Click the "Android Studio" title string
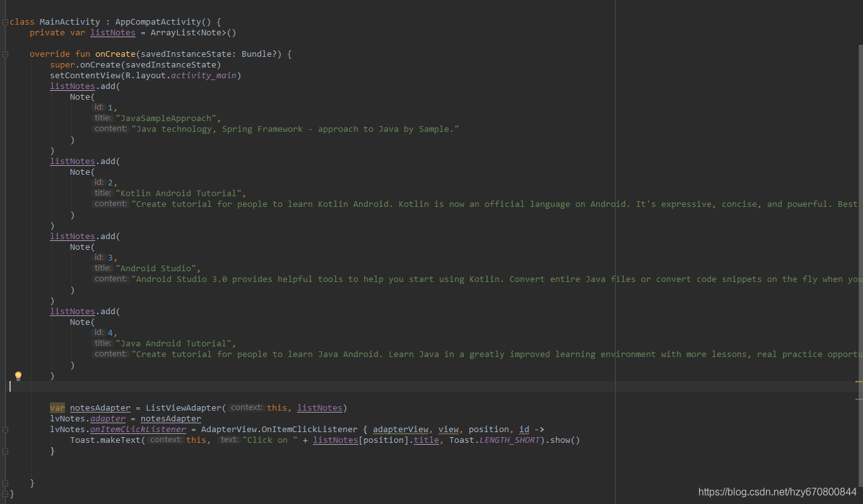This screenshot has width=863, height=504. pyautogui.click(x=156, y=269)
